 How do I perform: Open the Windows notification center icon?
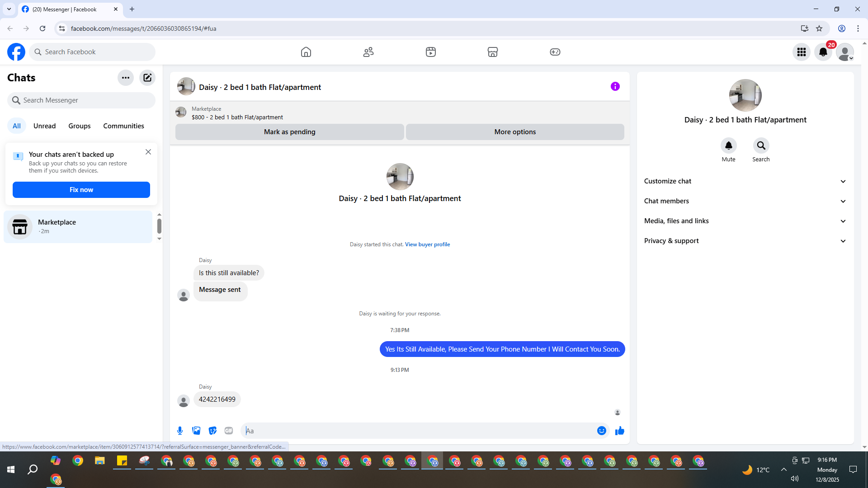[853, 470]
